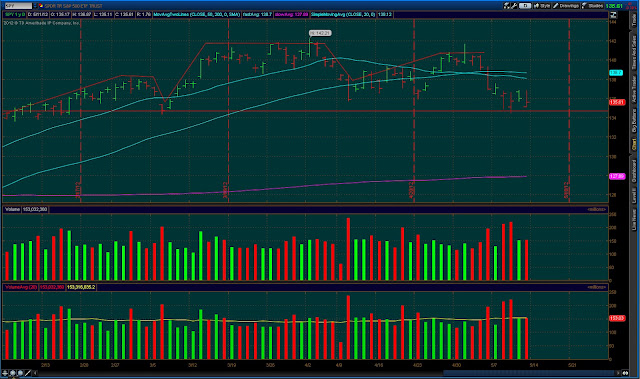Click the cyan 138.7 price axis tag
640x379 pixels.
coord(616,73)
